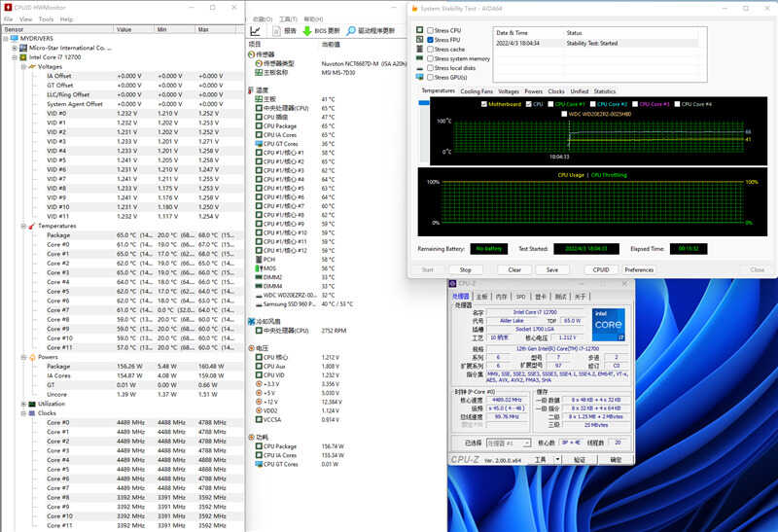The height and width of the screenshot is (532, 778).
Task: Click the green BIOS update arrow icon
Action: coord(307,31)
